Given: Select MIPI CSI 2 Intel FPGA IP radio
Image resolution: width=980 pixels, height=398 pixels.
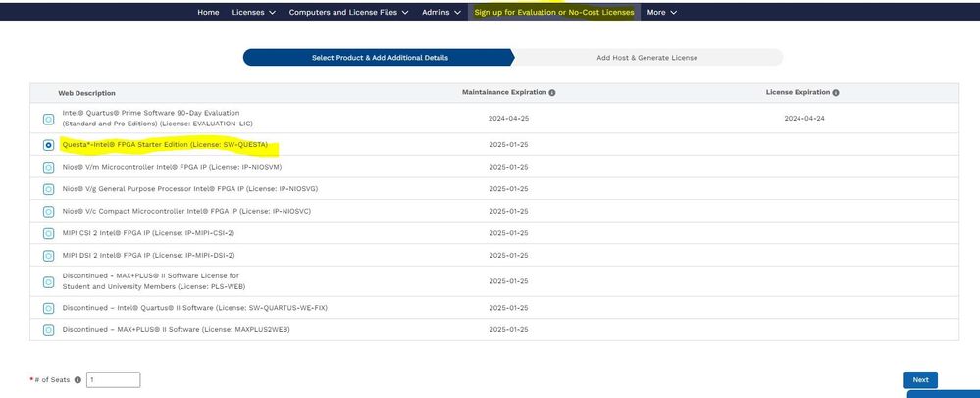Looking at the screenshot, I should pos(48,233).
